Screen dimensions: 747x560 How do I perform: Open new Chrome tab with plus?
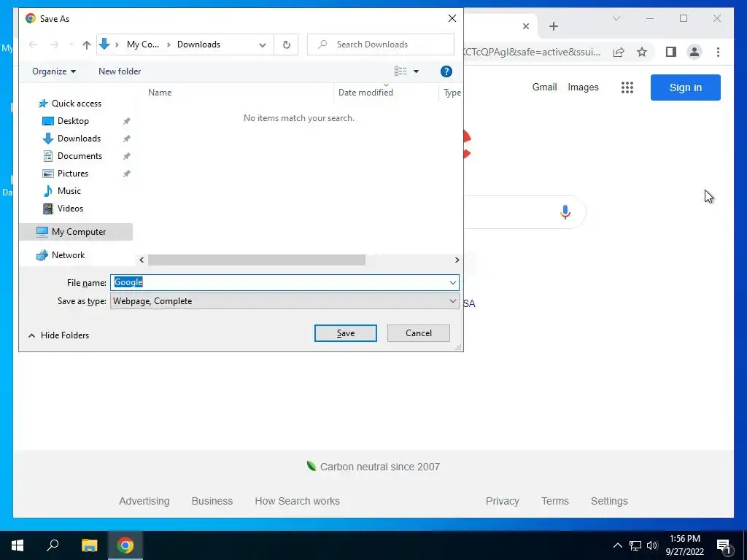point(553,26)
